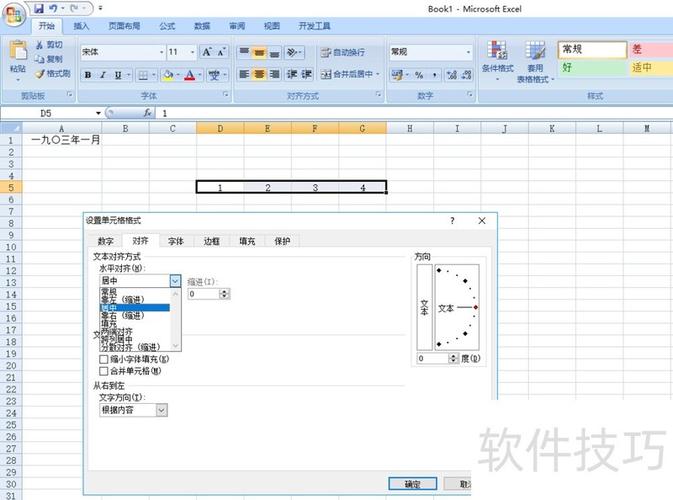Open the 保护 tab in dialog
The width and height of the screenshot is (673, 500).
click(282, 241)
